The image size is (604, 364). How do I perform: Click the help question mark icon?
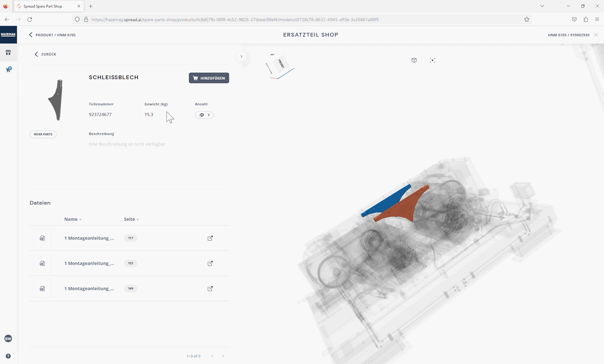[8, 356]
